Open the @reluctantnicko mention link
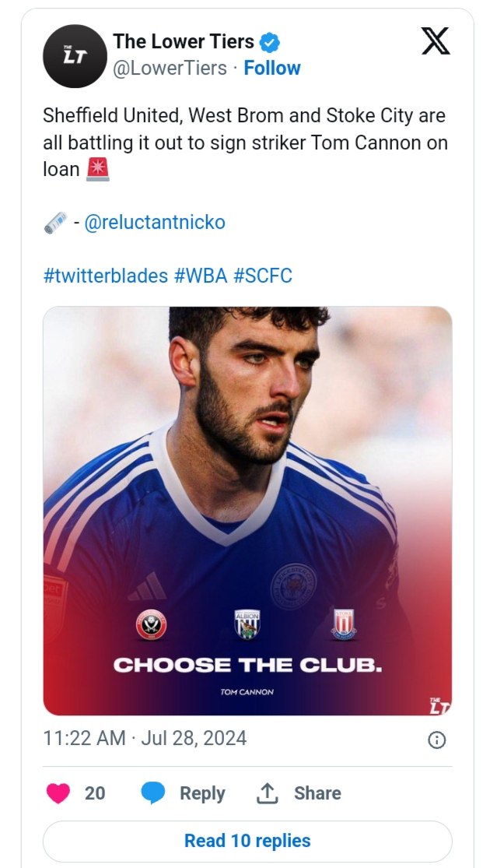The width and height of the screenshot is (497, 868). pos(155,222)
